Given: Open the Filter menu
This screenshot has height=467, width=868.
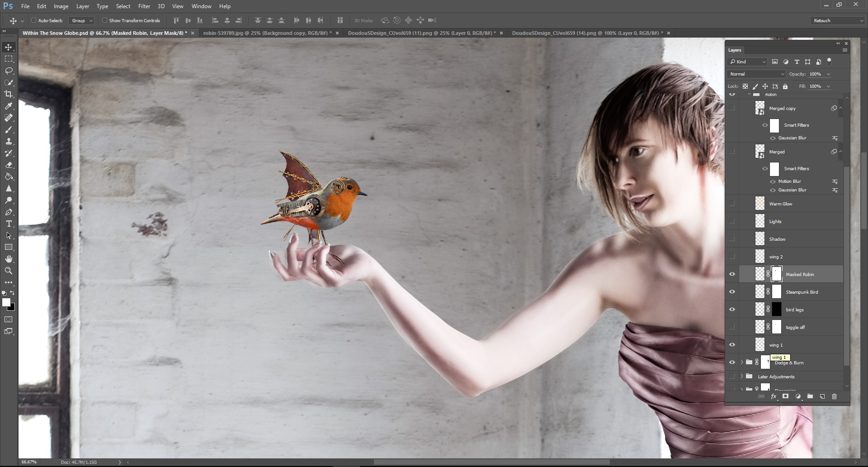Looking at the screenshot, I should click(144, 6).
